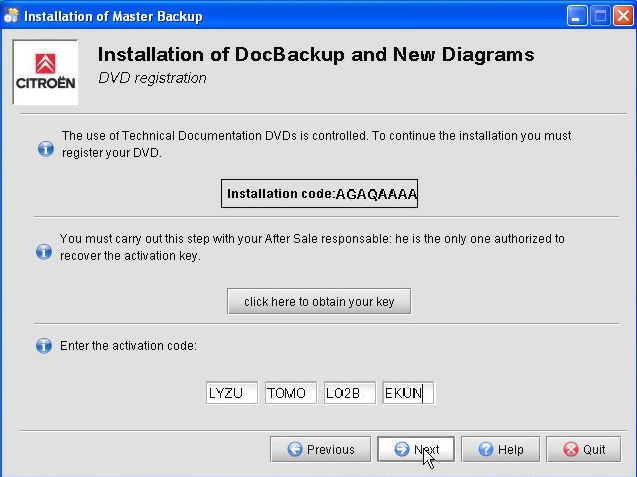
Task: Click the red X icon on Quit
Action: click(x=571, y=450)
